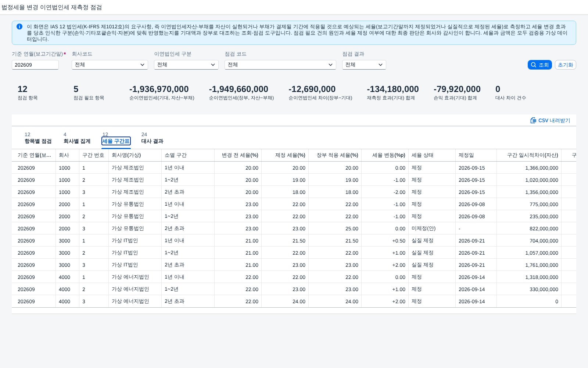Switch to the 항목별 점검 tab

[x=38, y=141]
